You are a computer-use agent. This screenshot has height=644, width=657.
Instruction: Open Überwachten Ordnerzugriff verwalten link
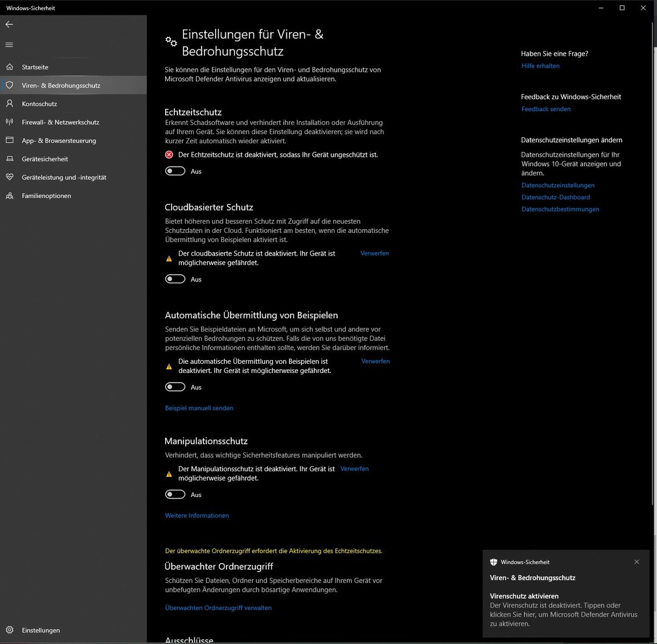click(x=218, y=608)
